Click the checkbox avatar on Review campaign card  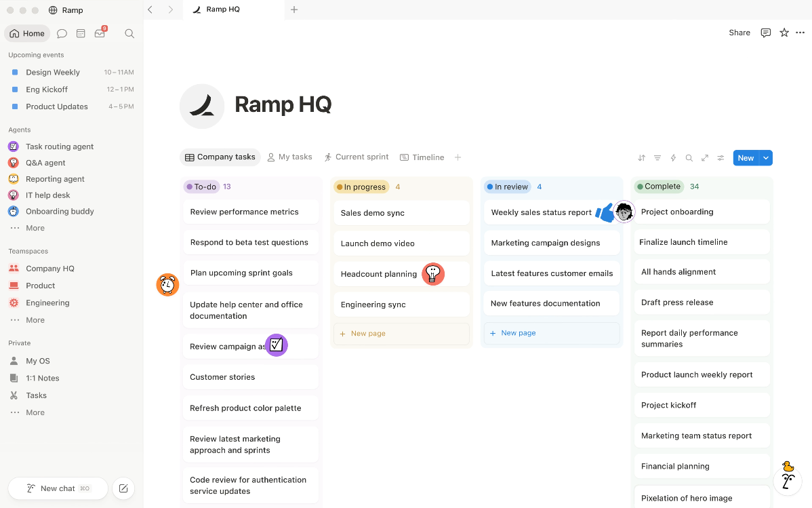pyautogui.click(x=277, y=345)
